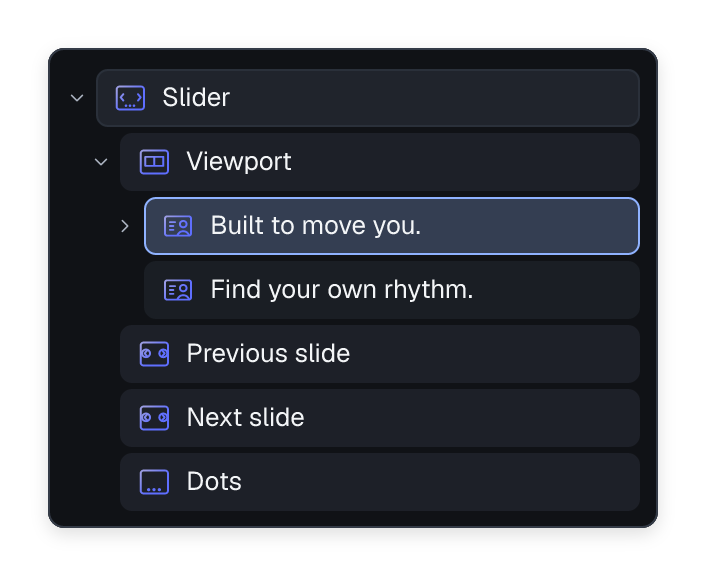Select the Slider row

[x=368, y=98]
